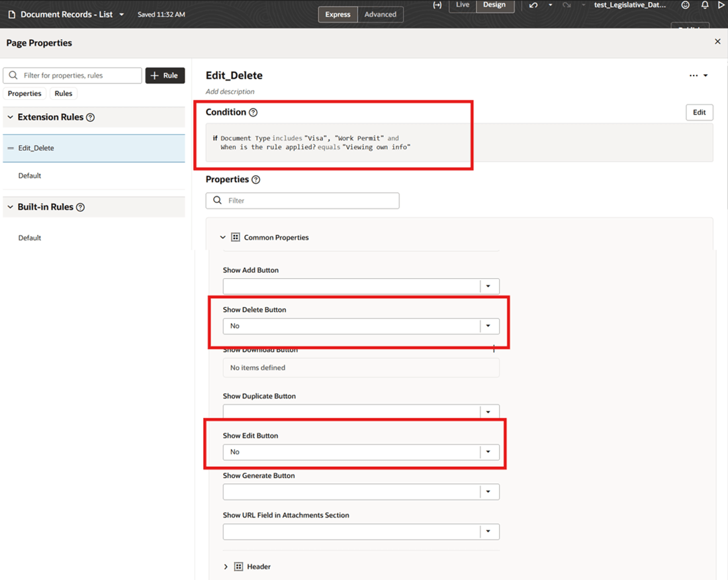Click the redo arrow icon
Image resolution: width=728 pixels, height=580 pixels.
coord(567,5)
